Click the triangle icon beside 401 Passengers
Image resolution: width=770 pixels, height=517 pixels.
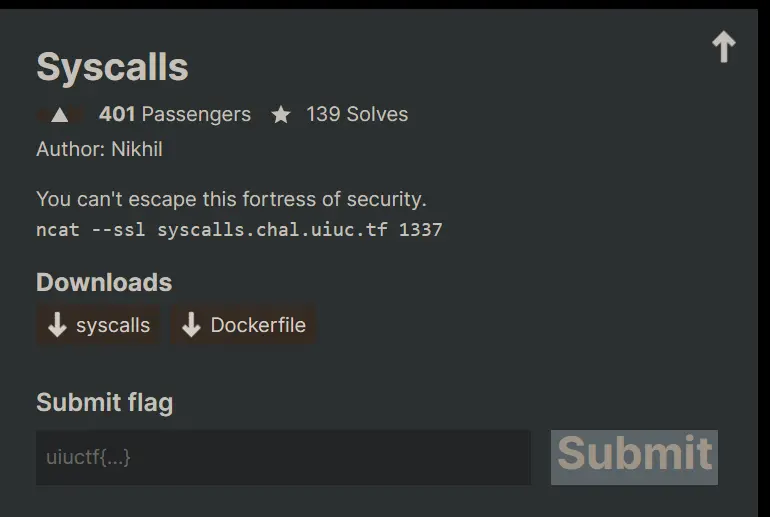coord(60,115)
